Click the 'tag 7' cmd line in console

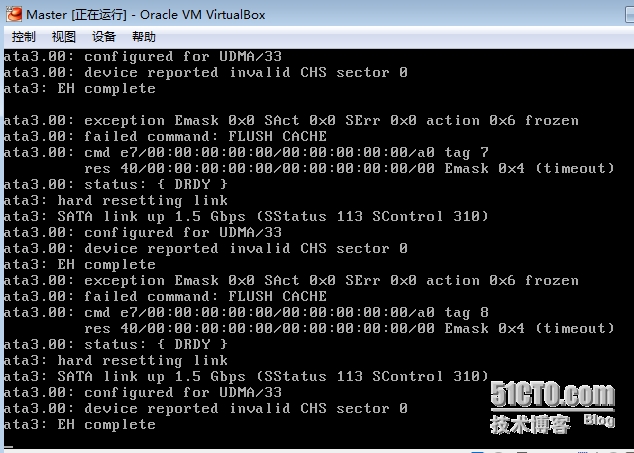click(x=246, y=152)
